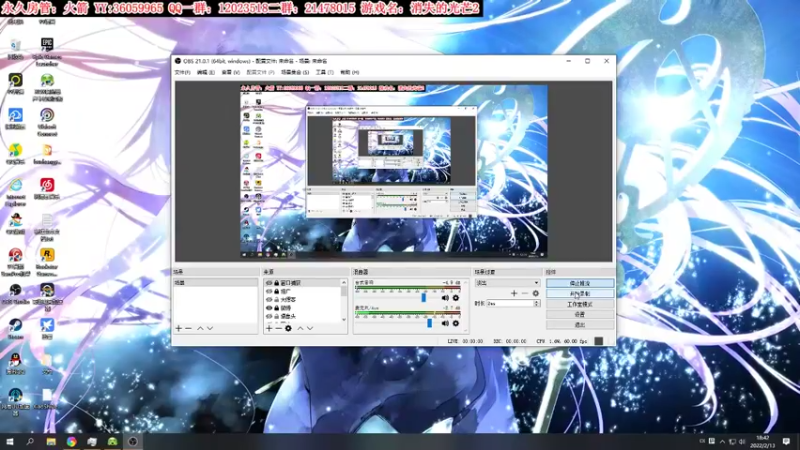Viewport: 800px width, 450px height.
Task: Add a new scene with the plus icon
Action: pos(179,329)
